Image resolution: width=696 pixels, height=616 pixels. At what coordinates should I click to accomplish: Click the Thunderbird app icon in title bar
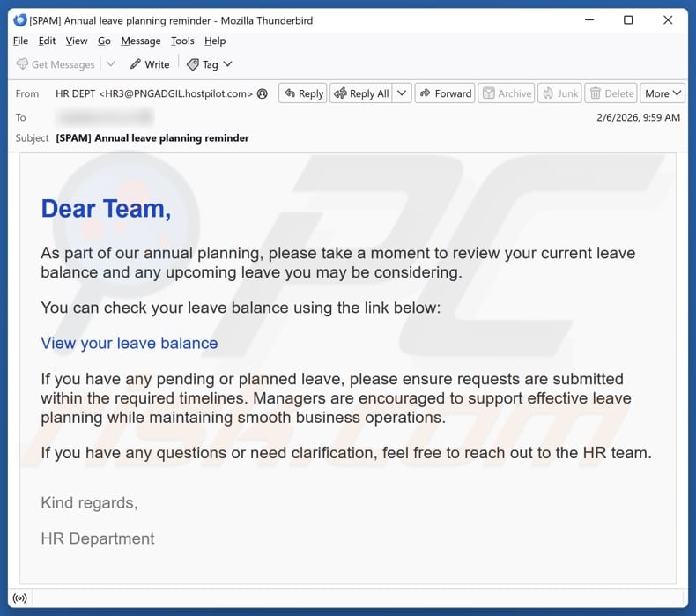point(20,20)
